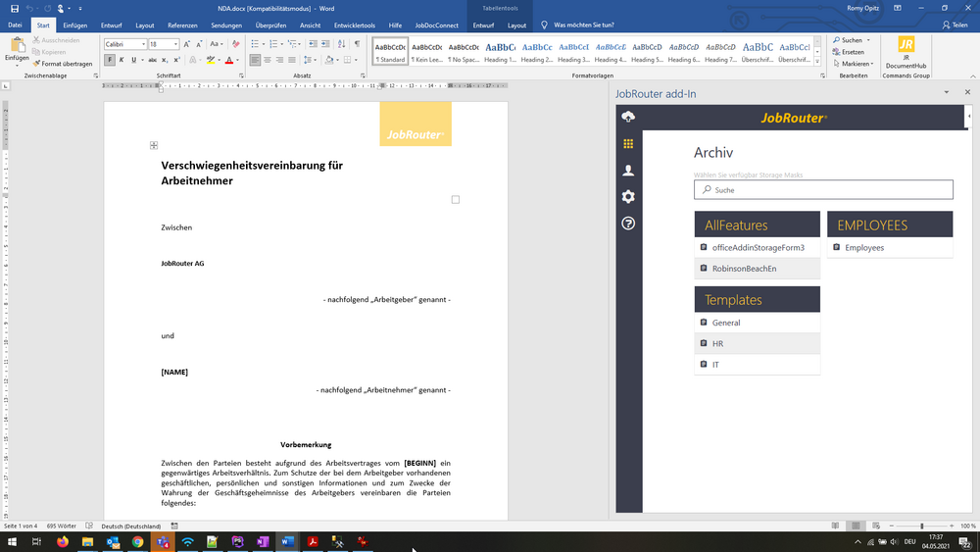Open the Datei menu

[x=15, y=25]
